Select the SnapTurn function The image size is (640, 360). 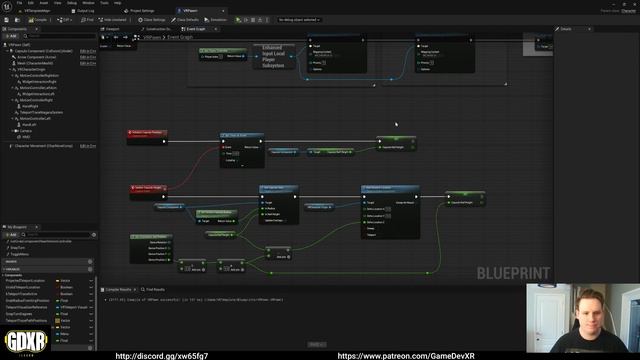pos(18,248)
